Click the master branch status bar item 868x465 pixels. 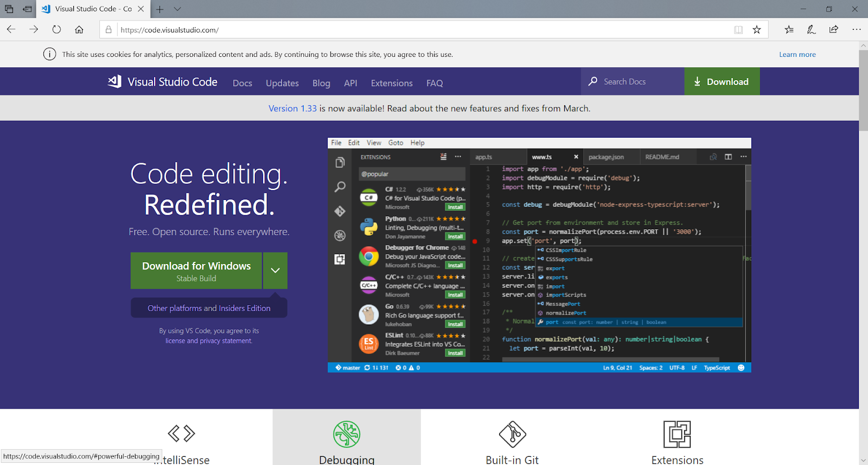[x=348, y=367]
